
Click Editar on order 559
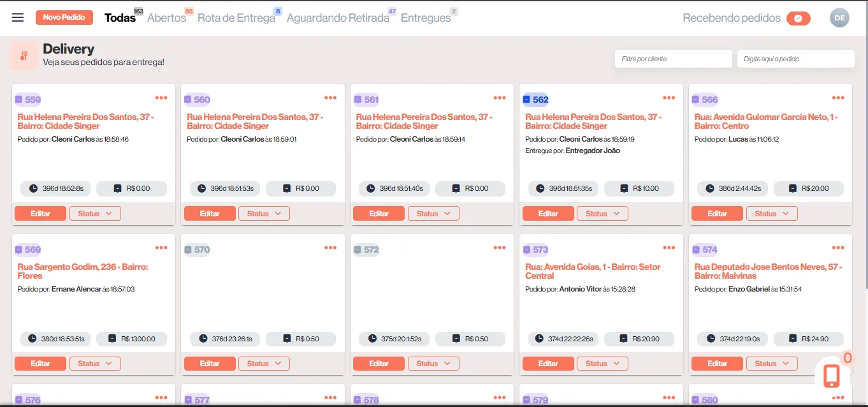40,214
